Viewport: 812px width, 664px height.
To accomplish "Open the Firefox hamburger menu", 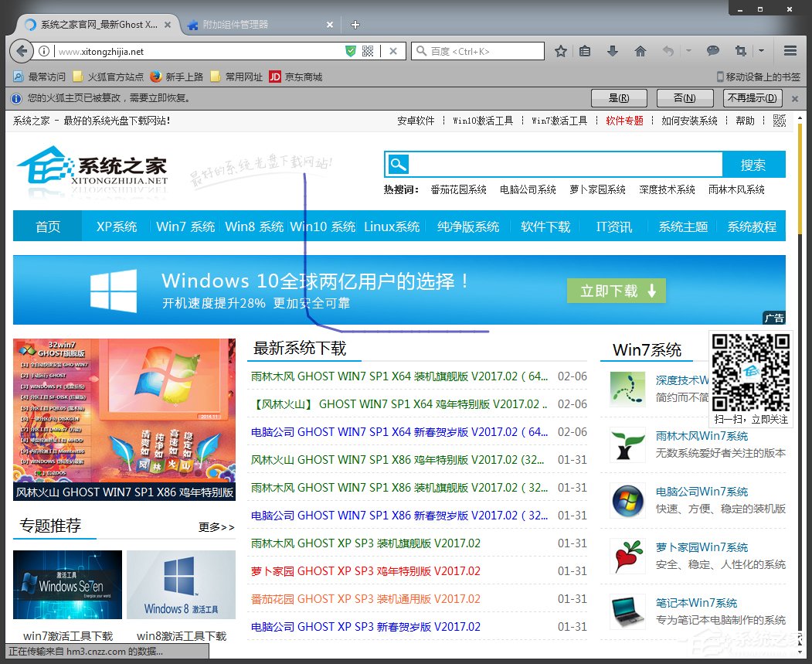I will click(790, 50).
